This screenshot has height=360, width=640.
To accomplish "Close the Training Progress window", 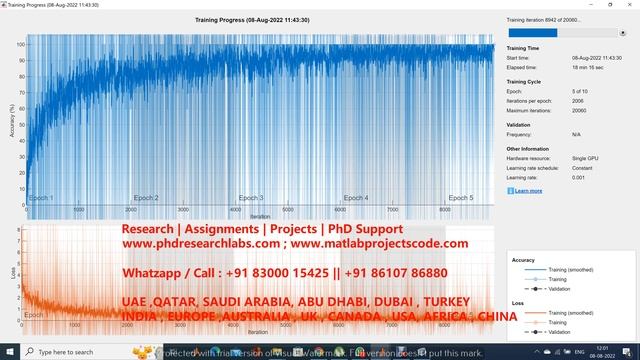I will click(629, 4).
